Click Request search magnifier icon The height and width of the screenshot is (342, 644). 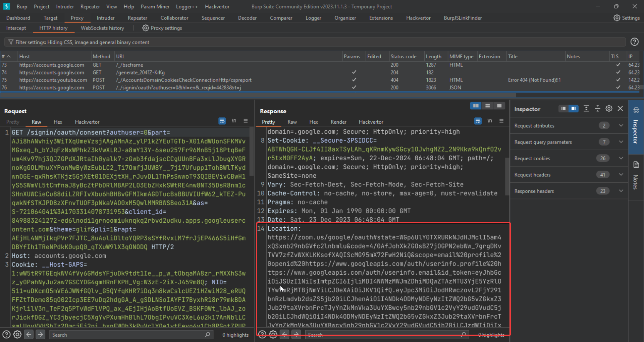tap(208, 334)
